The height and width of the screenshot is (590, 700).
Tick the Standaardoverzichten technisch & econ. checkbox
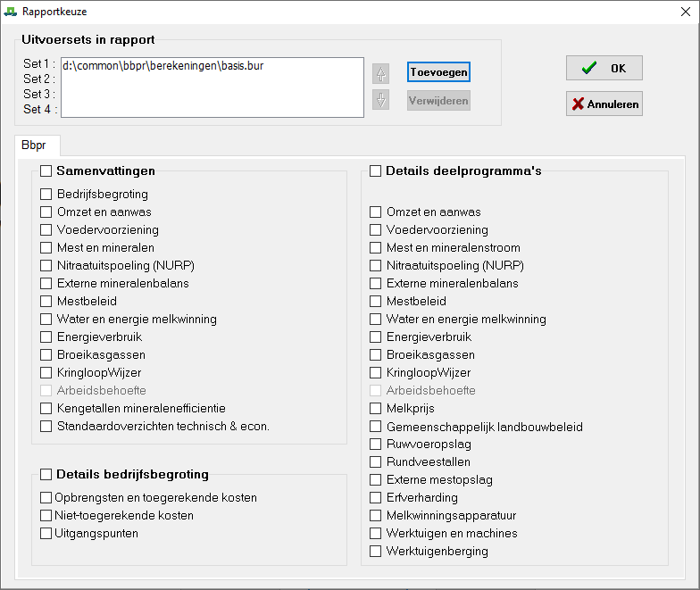pos(46,426)
